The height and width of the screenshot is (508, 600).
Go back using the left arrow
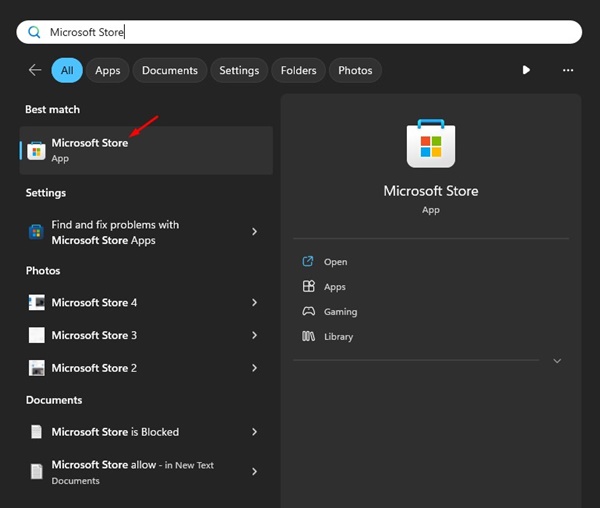[x=35, y=70]
